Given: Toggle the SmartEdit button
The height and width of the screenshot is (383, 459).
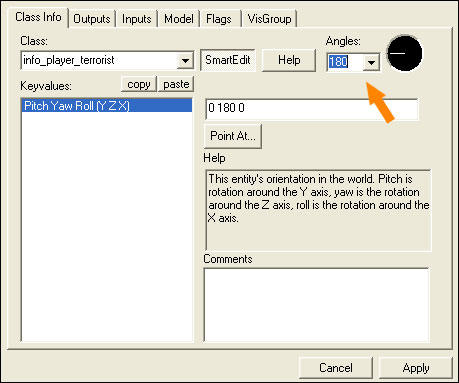Looking at the screenshot, I should point(228,60).
